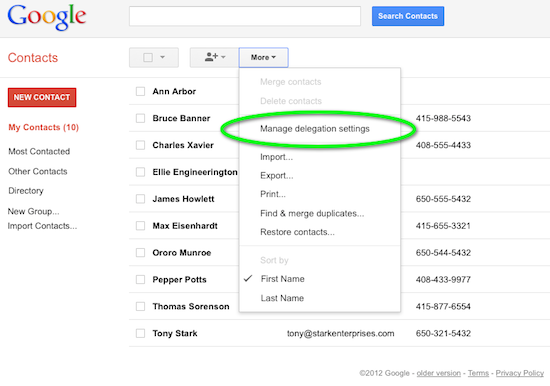
Task: Open the add-to-group person icon dropdown
Action: [214, 57]
